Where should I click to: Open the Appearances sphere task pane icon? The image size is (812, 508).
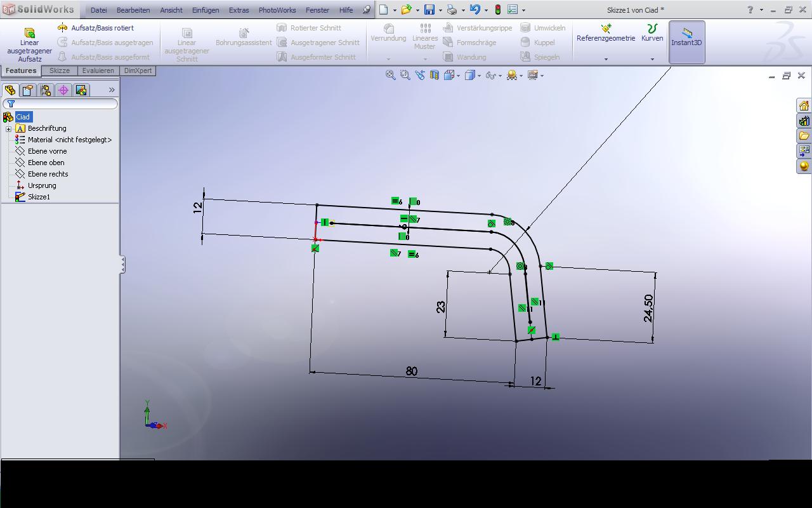(x=804, y=166)
